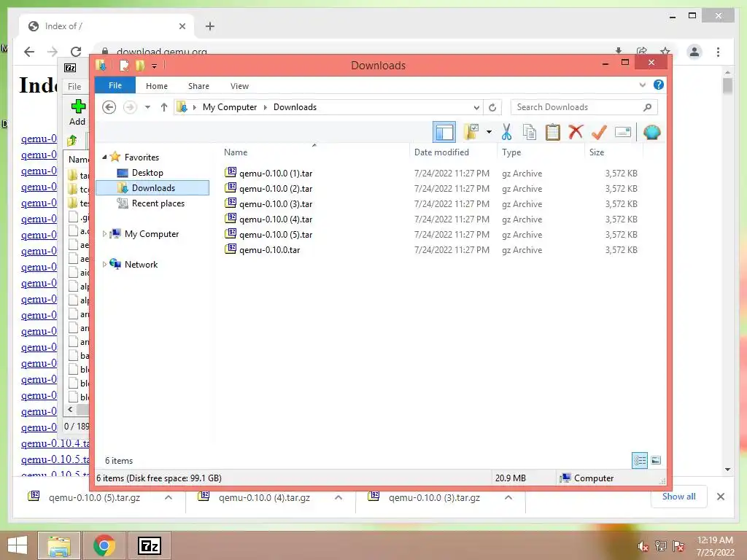Click the Paste clipboard icon in toolbar

click(x=553, y=132)
